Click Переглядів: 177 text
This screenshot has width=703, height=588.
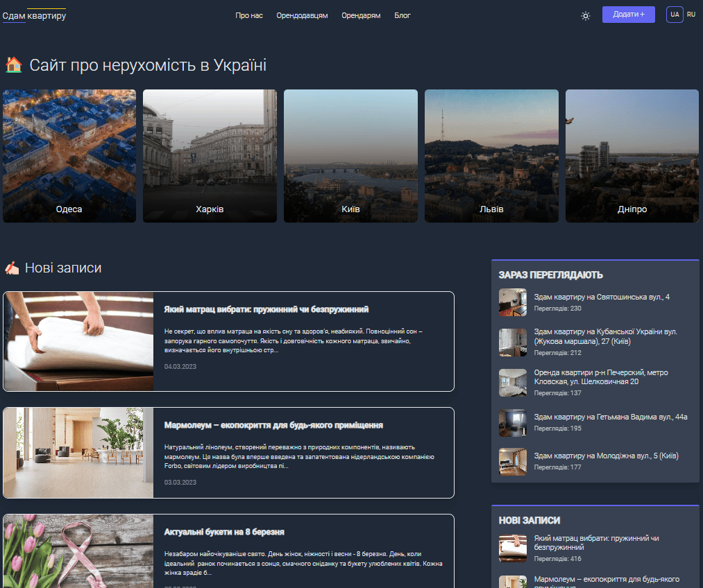coord(557,467)
